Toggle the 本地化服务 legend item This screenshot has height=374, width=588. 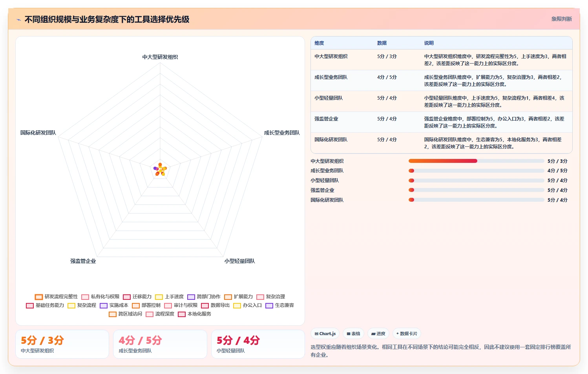(x=195, y=314)
